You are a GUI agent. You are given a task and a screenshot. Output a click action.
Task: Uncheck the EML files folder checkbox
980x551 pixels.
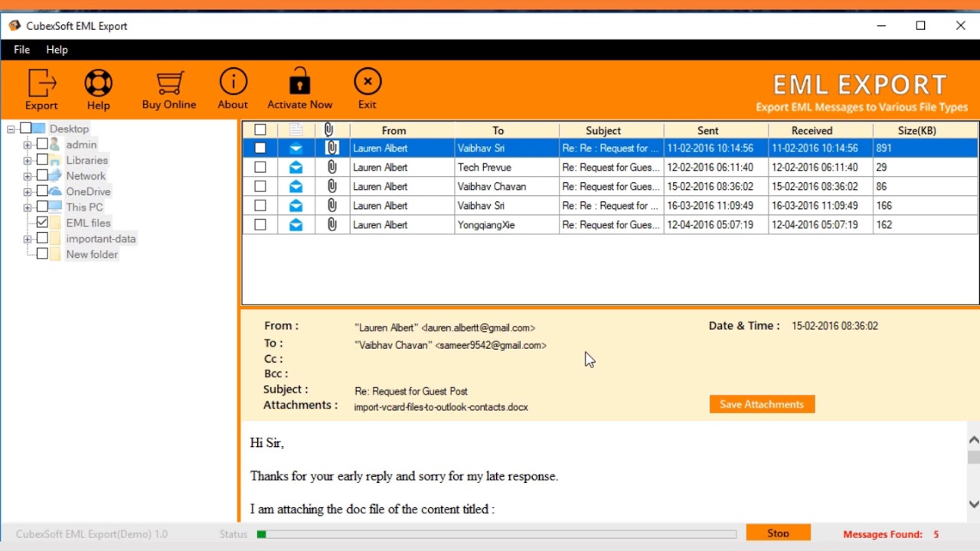(42, 222)
